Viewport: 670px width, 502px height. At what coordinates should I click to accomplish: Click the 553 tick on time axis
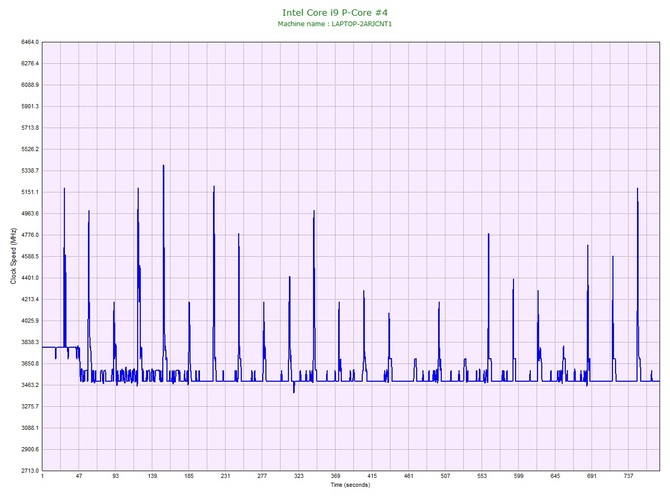(482, 476)
